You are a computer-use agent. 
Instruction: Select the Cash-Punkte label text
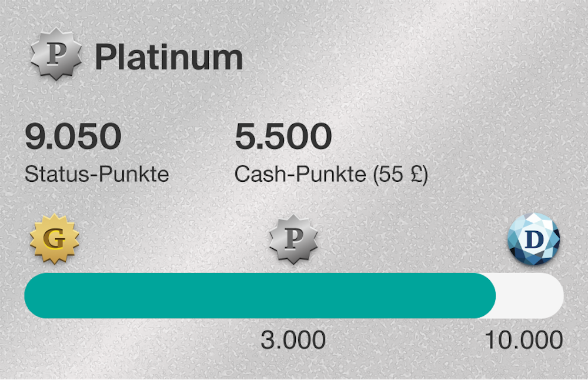300,174
